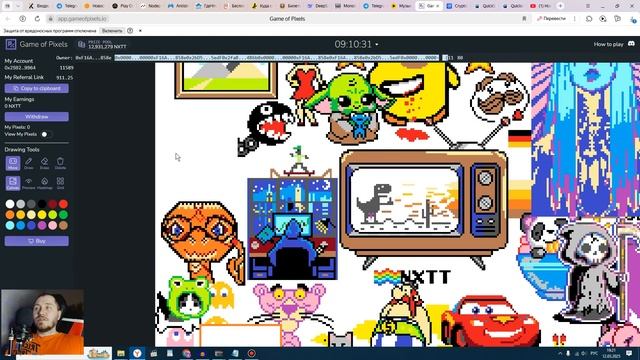Image resolution: width=640 pixels, height=360 pixels.
Task: Click the microphone icon in system tray
Action: tap(568, 353)
